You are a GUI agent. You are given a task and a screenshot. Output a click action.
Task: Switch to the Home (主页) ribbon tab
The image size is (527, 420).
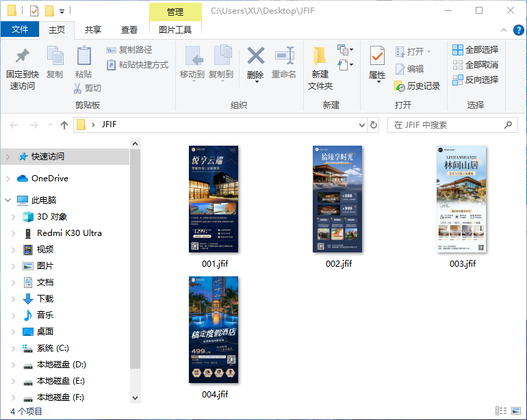pos(56,29)
